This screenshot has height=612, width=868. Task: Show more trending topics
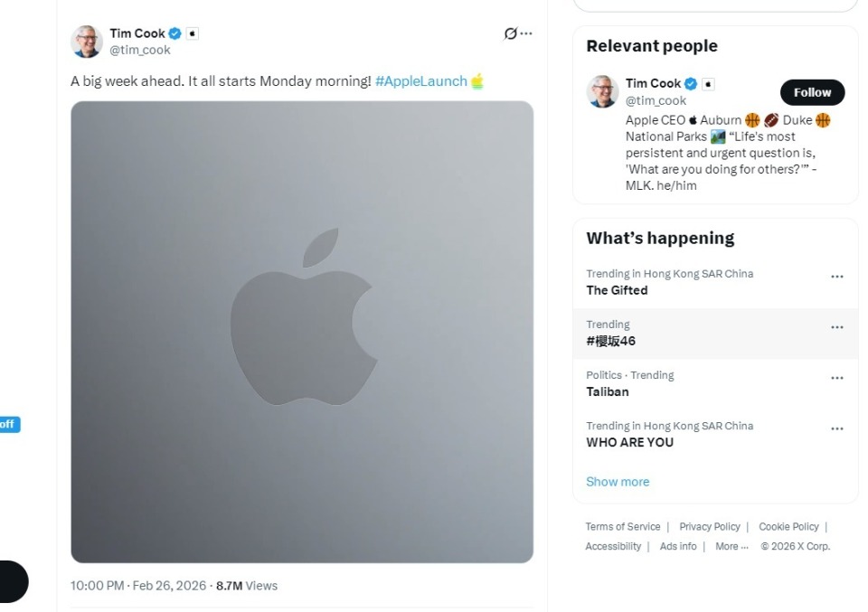[x=618, y=482]
